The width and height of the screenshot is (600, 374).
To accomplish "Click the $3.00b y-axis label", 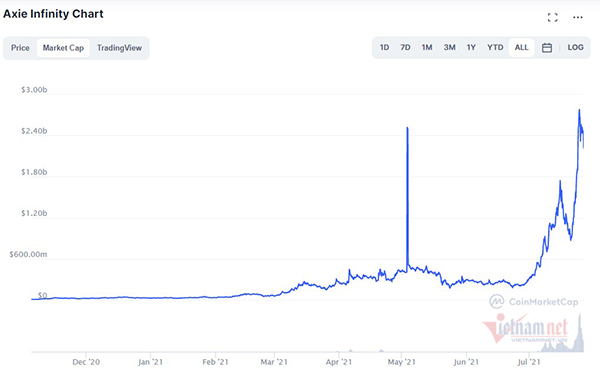I will pyautogui.click(x=34, y=90).
